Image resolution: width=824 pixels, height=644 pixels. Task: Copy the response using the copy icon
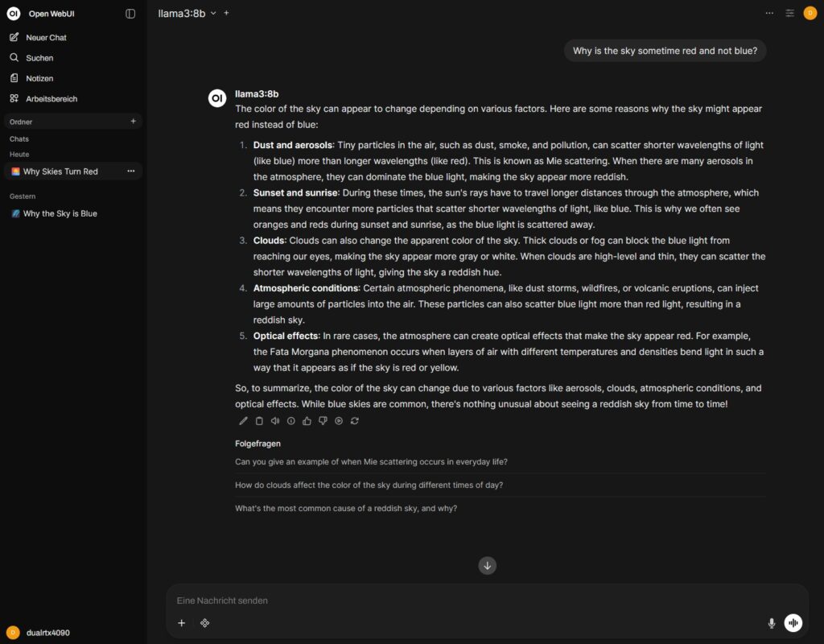(x=259, y=420)
